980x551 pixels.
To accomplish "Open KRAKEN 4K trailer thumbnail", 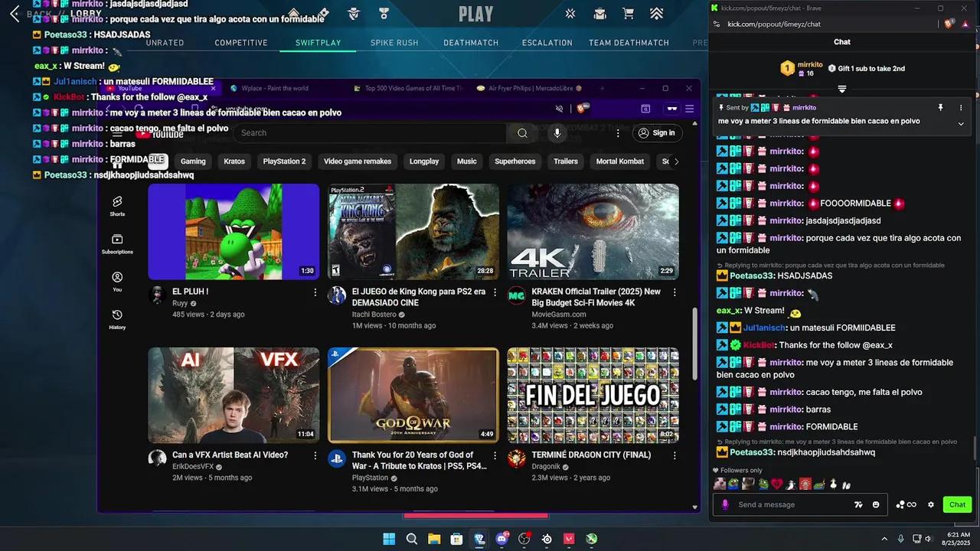I will (593, 232).
